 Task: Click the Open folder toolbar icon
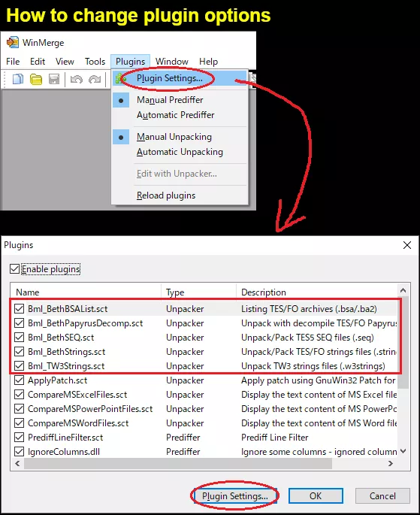point(36,79)
